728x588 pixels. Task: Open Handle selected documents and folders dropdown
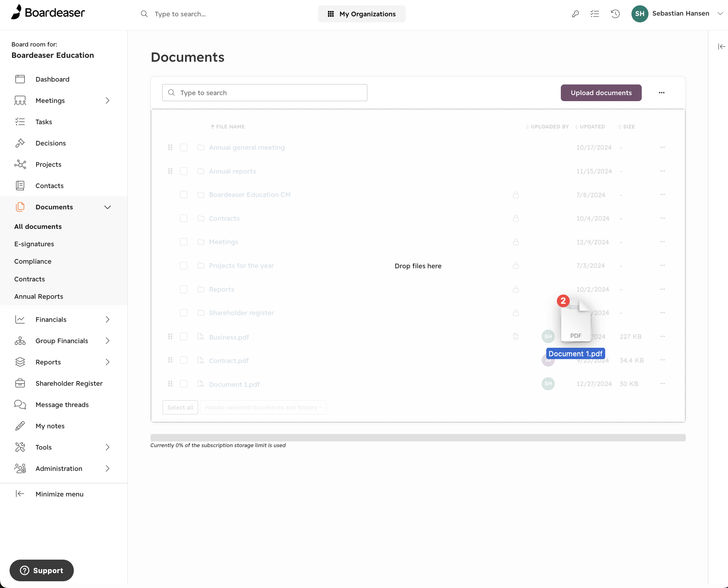click(263, 407)
